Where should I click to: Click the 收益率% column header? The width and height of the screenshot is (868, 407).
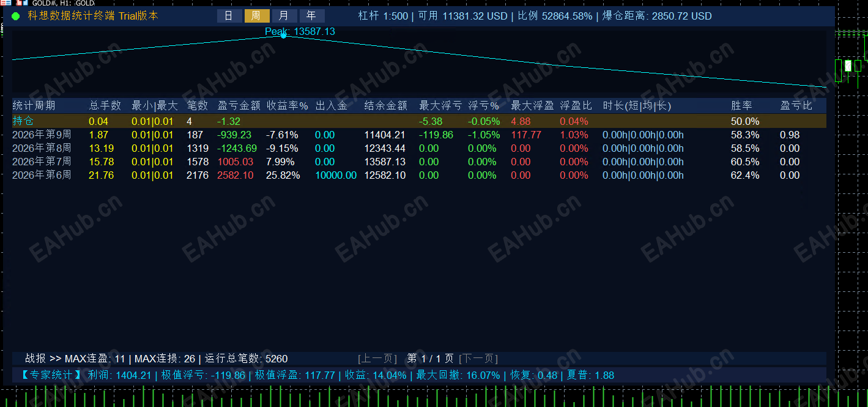[x=287, y=106]
